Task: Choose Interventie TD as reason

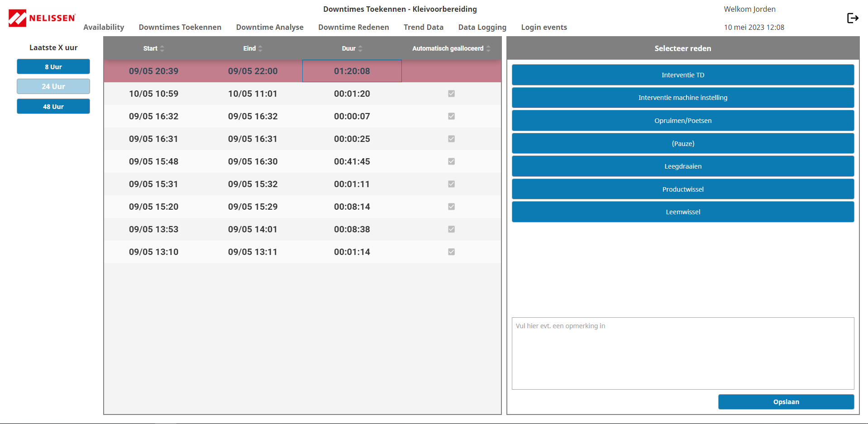Action: pyautogui.click(x=682, y=75)
